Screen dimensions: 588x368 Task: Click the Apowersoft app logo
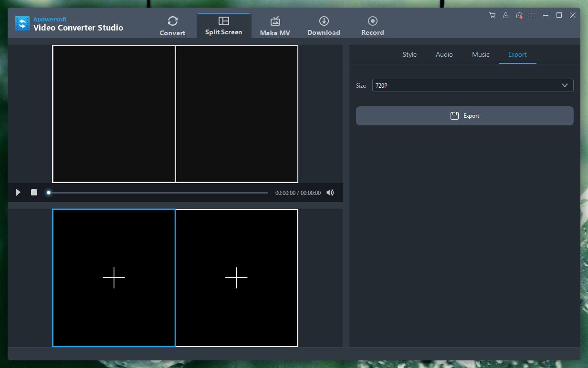pyautogui.click(x=22, y=24)
